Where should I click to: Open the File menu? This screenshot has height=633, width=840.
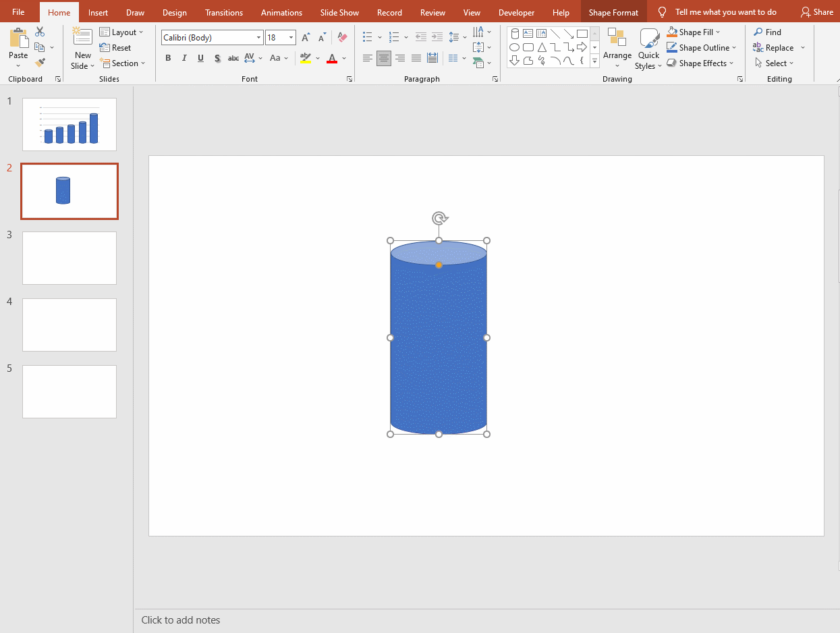(18, 12)
